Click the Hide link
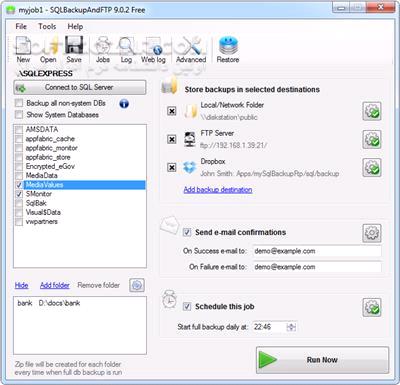Image resolution: width=400 pixels, height=385 pixels. coord(21,285)
